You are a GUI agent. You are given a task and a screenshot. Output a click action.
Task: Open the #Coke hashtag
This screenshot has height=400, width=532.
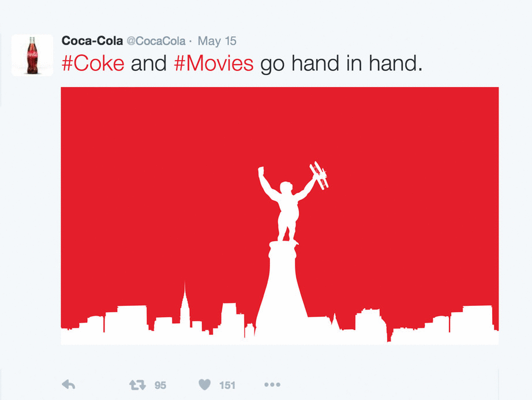coord(93,63)
